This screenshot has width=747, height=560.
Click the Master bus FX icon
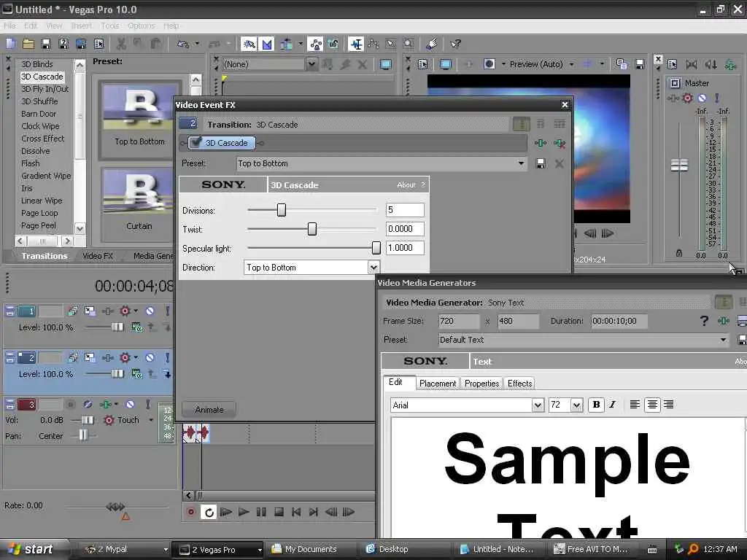pyautogui.click(x=673, y=98)
